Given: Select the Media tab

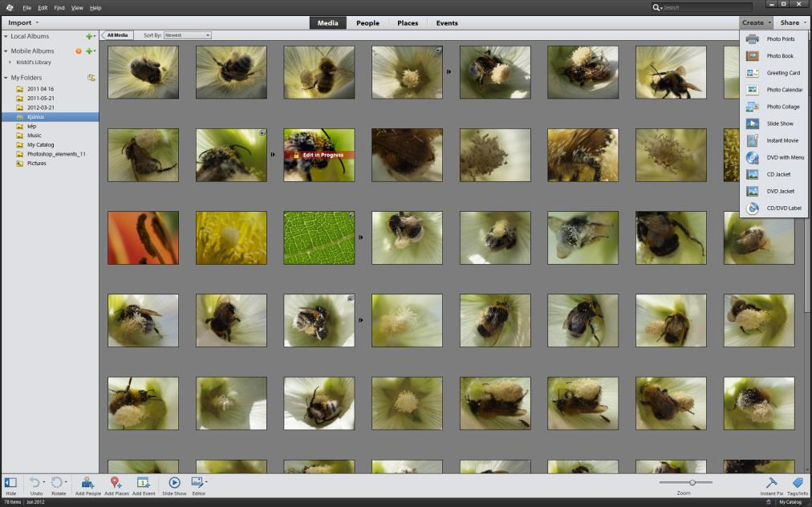Looking at the screenshot, I should point(328,22).
